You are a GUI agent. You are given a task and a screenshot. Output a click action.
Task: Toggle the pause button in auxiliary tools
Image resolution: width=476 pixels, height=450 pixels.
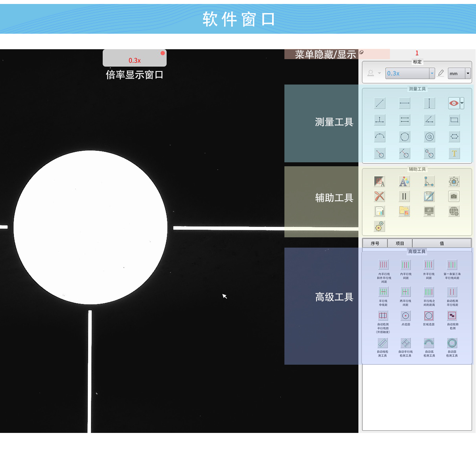[x=404, y=196]
